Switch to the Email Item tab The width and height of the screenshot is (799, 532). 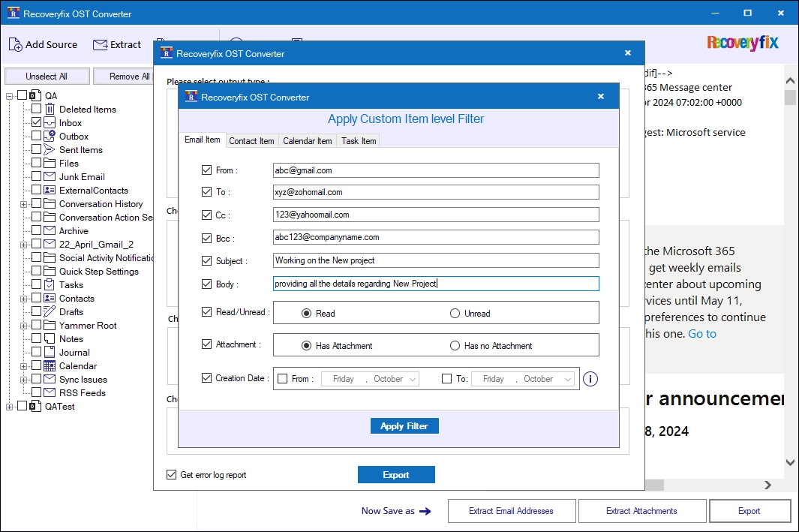click(203, 140)
